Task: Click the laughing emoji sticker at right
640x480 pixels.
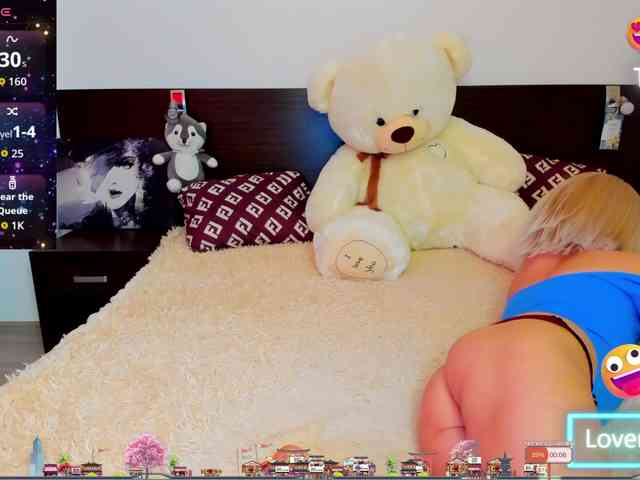Action: (621, 370)
